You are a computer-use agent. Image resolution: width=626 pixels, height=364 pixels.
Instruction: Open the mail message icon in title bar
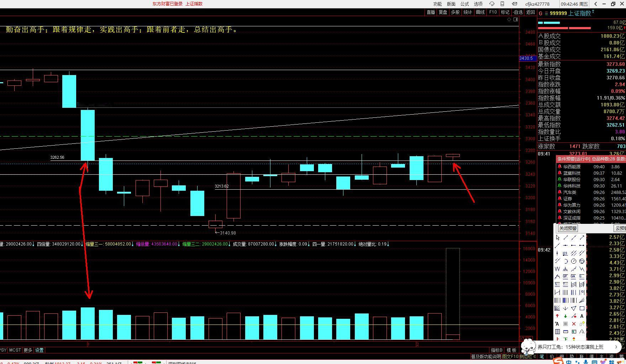click(515, 4)
